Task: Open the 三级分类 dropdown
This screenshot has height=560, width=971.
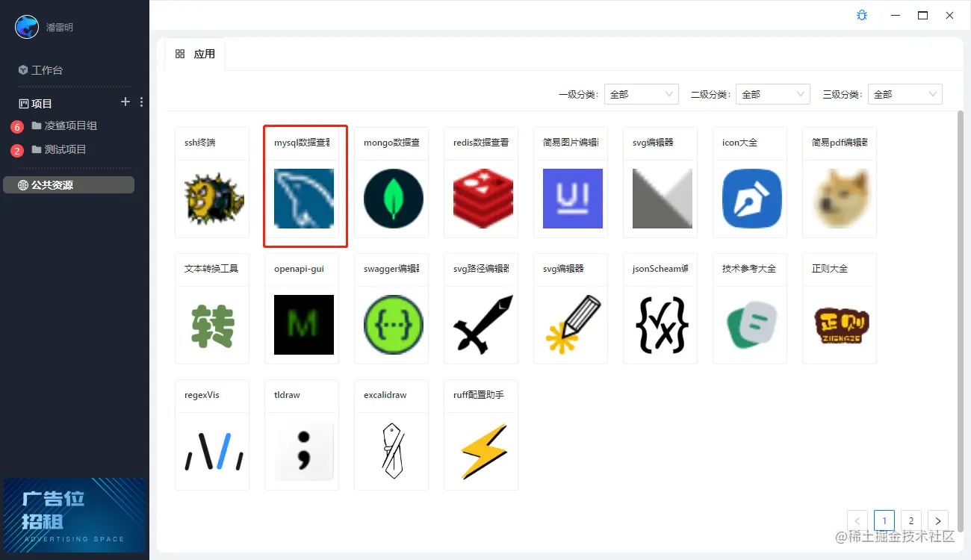Action: tap(905, 94)
